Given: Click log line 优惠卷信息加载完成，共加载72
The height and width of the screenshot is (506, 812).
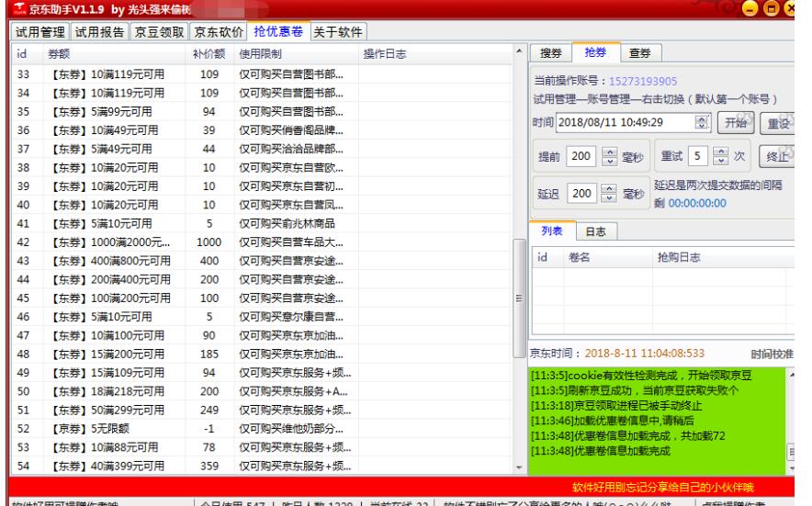Looking at the screenshot, I should pos(627,435).
